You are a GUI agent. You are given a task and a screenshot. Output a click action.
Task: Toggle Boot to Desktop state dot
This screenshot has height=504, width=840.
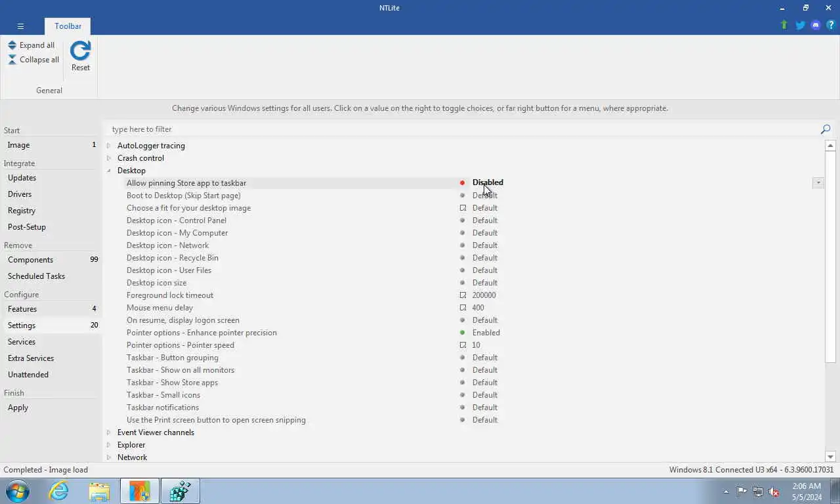tap(463, 196)
